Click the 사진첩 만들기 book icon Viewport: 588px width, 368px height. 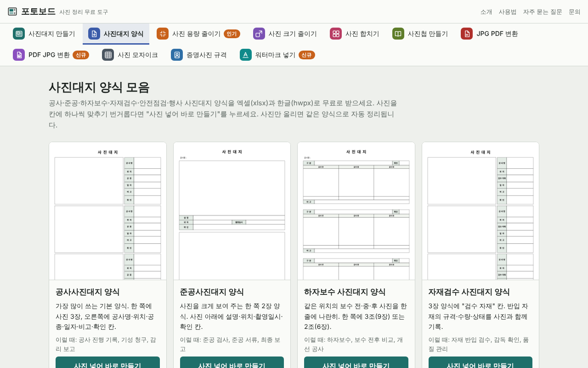coord(398,34)
